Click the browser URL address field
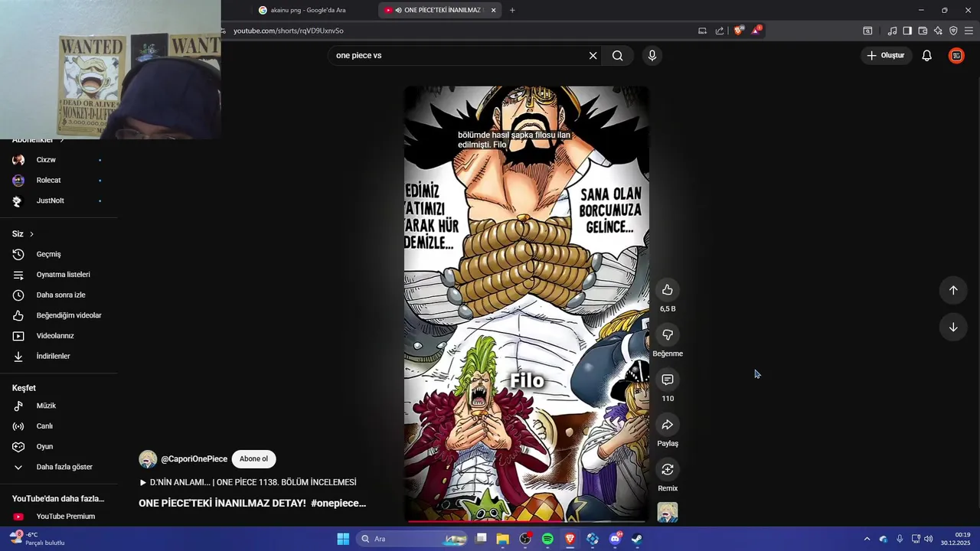The image size is (980, 551). pyautogui.click(x=459, y=31)
